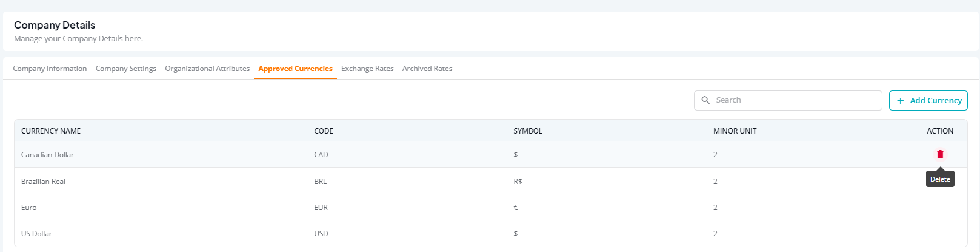Click the CAD code cell
The image size is (980, 252).
(321, 155)
